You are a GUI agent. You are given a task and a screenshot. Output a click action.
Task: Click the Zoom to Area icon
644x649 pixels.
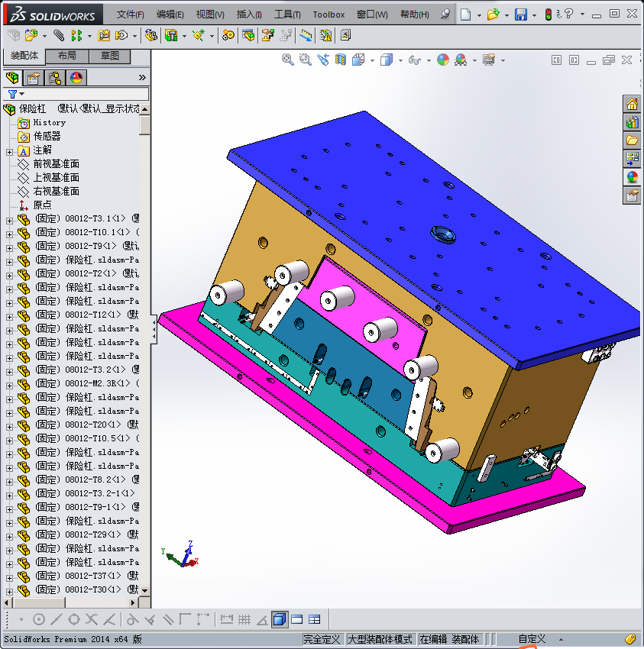click(x=306, y=60)
